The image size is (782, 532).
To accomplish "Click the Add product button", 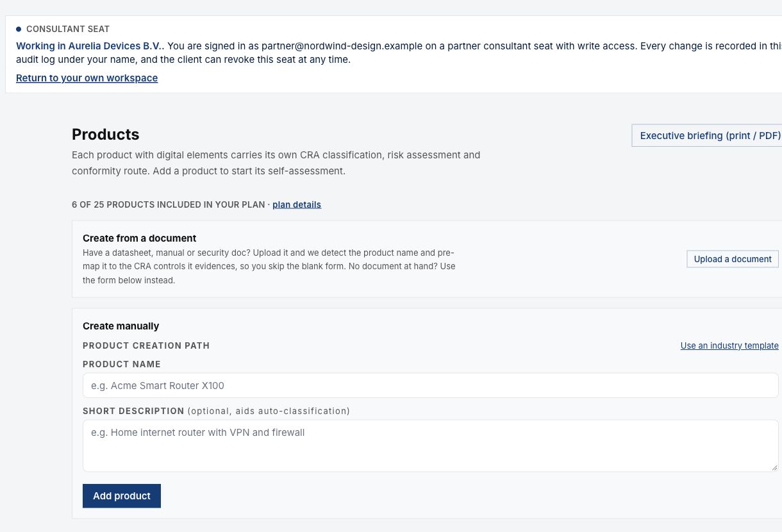I will tap(122, 496).
